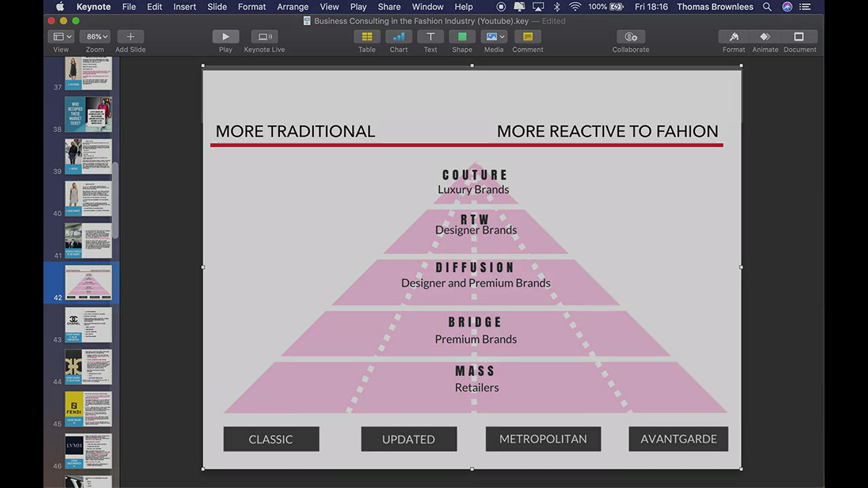Viewport: 868px width, 488px height.
Task: Add a Comment from the toolbar
Action: (x=528, y=37)
